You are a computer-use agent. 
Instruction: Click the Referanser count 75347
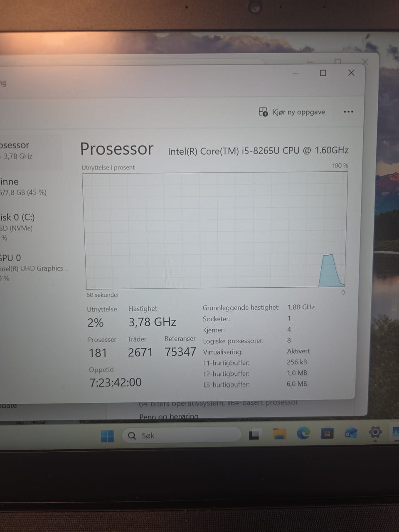click(x=180, y=352)
